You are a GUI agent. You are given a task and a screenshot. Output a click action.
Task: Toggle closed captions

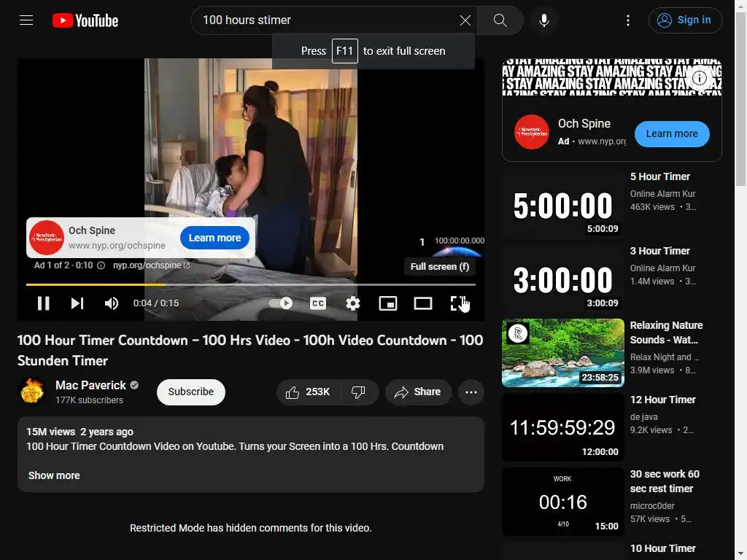(x=318, y=303)
